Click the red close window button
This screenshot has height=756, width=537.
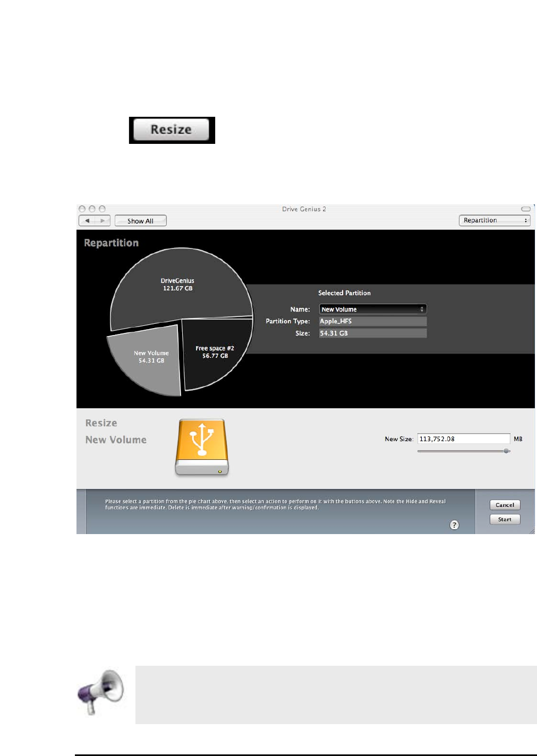coord(82,209)
